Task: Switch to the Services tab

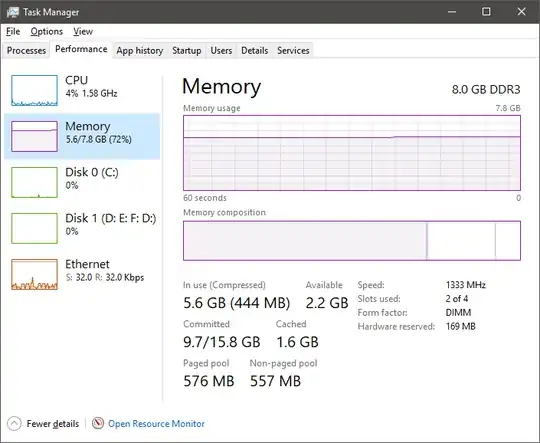Action: pos(293,50)
